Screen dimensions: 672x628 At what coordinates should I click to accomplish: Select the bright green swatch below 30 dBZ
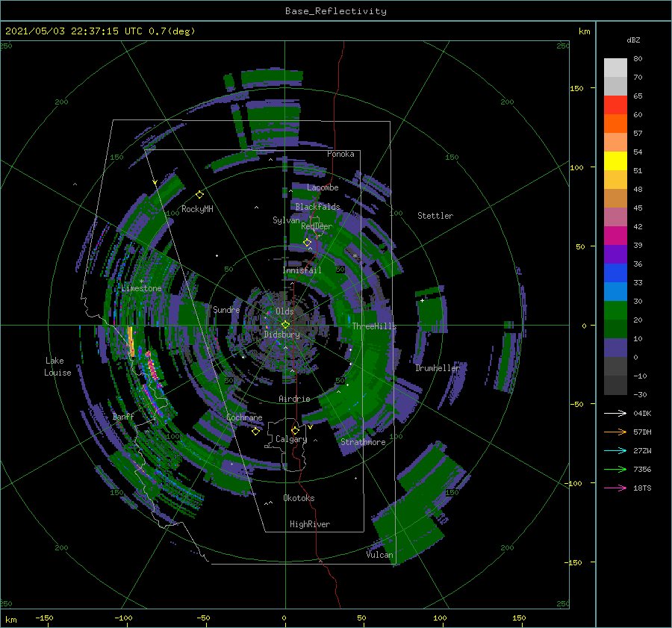pyautogui.click(x=615, y=310)
